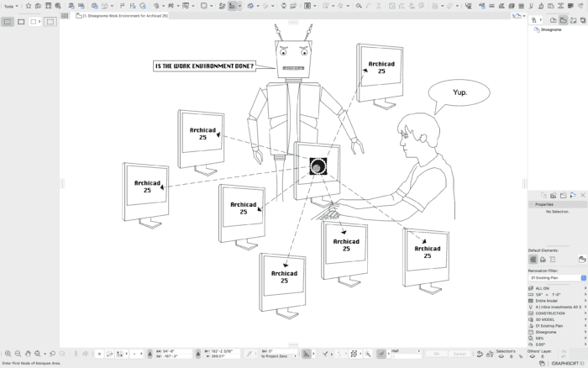Toggle the guide lines icon in bottom bar
Image resolution: width=588 pixels, height=368 pixels.
(x=307, y=354)
